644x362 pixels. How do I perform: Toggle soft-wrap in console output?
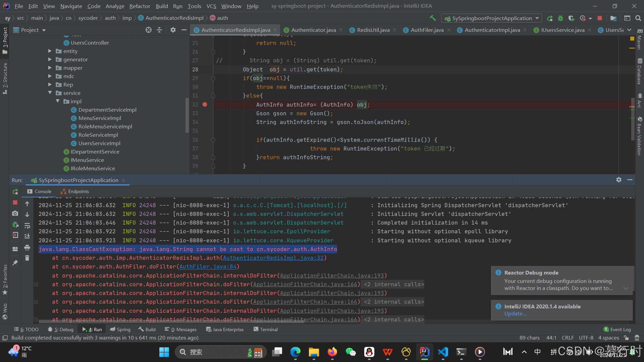click(27, 225)
